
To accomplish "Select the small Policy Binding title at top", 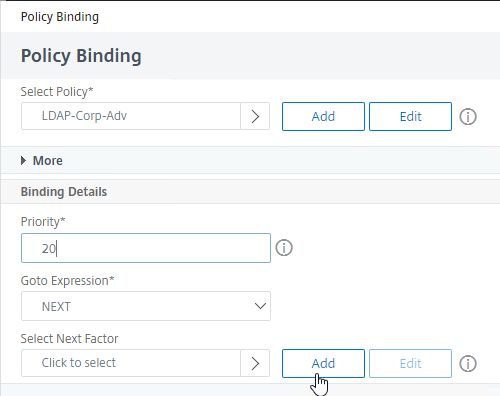I will 60,17.
